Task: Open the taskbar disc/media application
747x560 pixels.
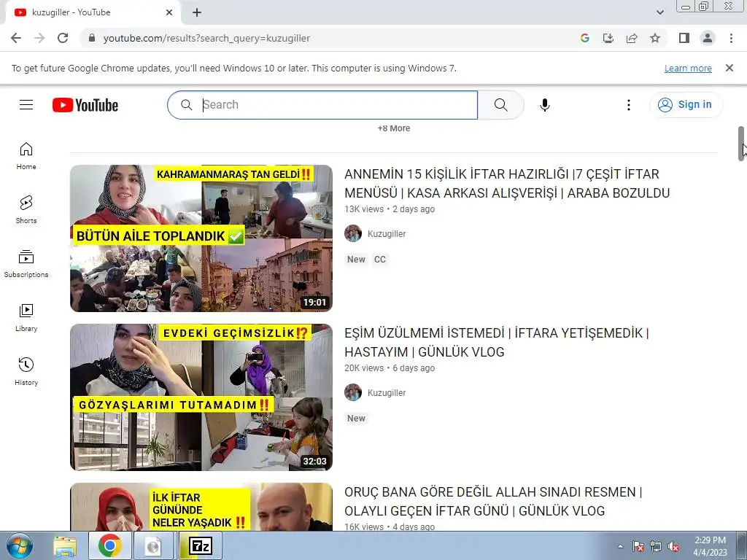Action: tap(153, 545)
